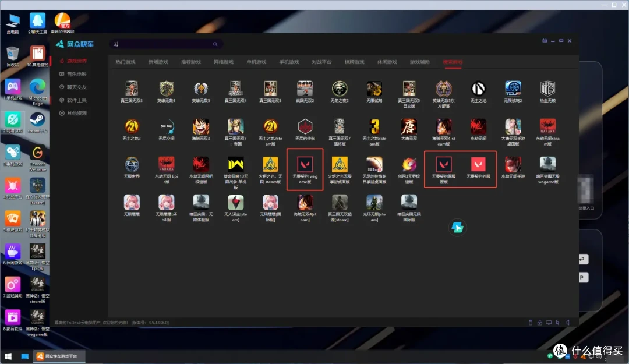The width and height of the screenshot is (629, 364).
Task: Open the 回收站 recycle bin
Action: [x=12, y=56]
